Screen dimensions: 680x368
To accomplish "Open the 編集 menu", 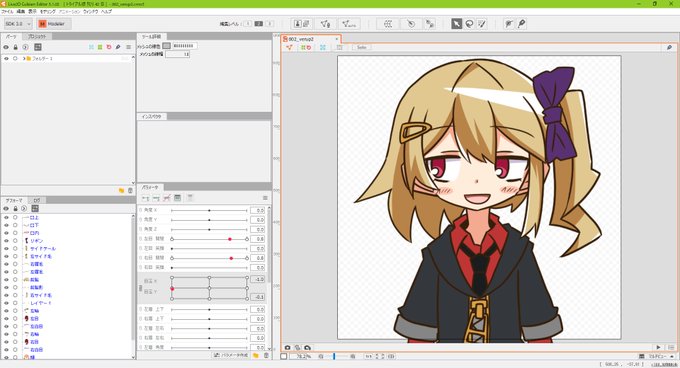I will tap(21, 12).
